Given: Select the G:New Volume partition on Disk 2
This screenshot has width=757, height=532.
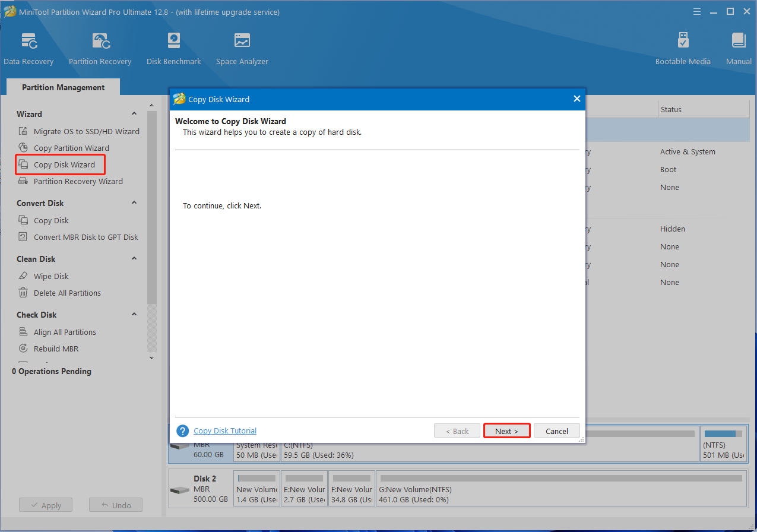Looking at the screenshot, I should pos(560,489).
